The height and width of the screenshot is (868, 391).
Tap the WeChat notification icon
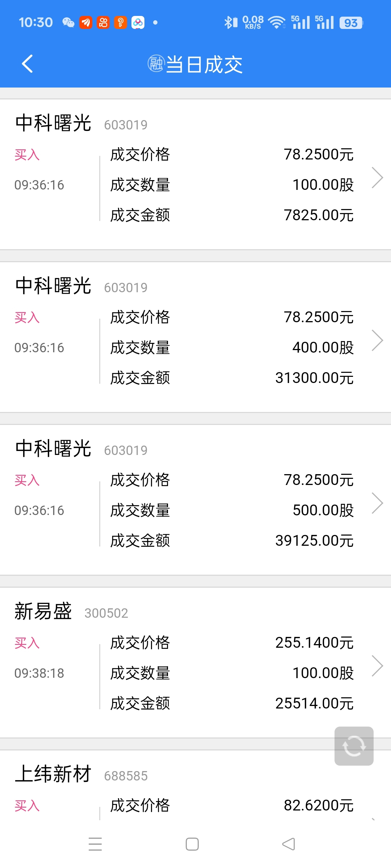(x=68, y=22)
